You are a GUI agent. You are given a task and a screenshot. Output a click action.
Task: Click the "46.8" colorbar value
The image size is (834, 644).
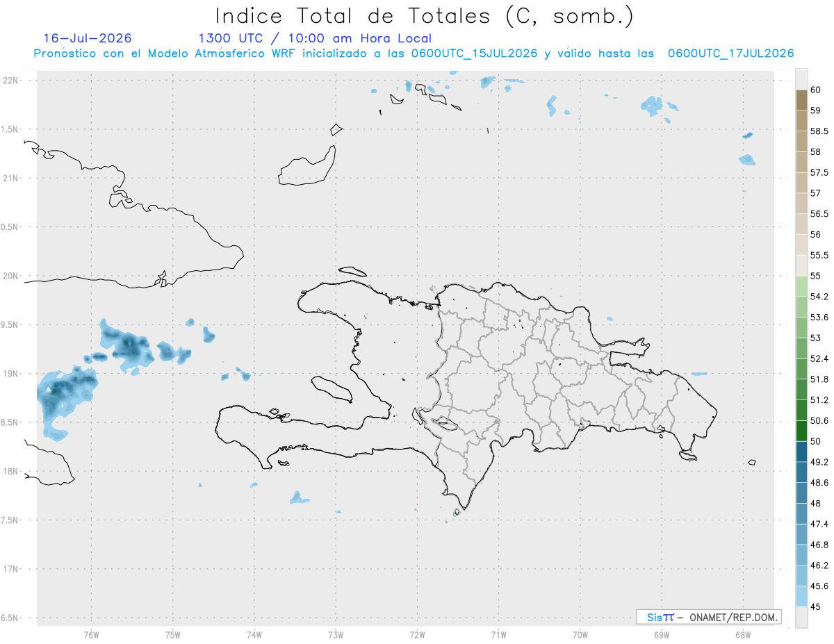819,545
